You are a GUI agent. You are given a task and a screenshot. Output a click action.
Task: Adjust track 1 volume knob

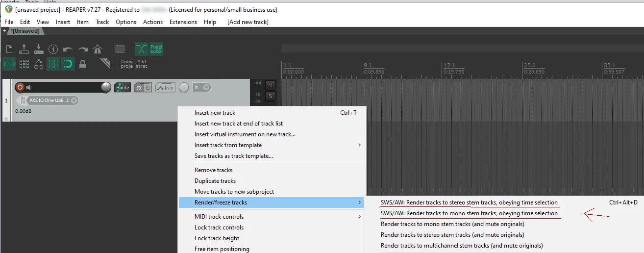pyautogui.click(x=106, y=87)
